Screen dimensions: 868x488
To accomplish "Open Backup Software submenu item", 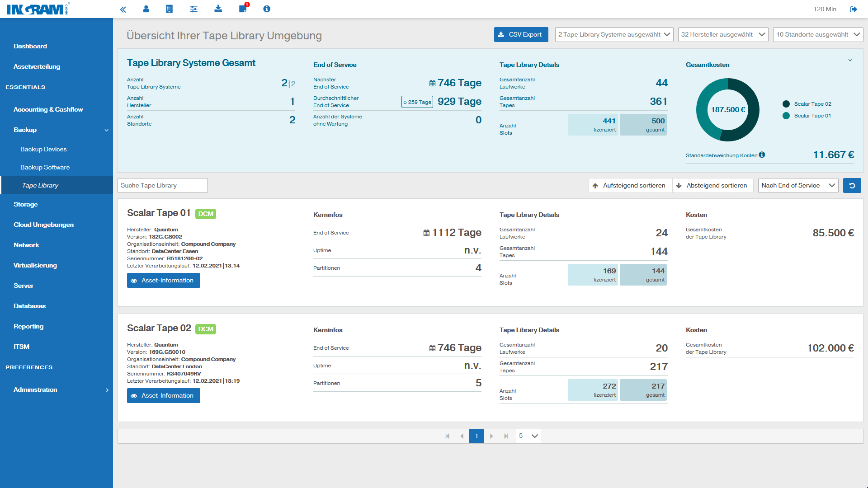I will (45, 167).
